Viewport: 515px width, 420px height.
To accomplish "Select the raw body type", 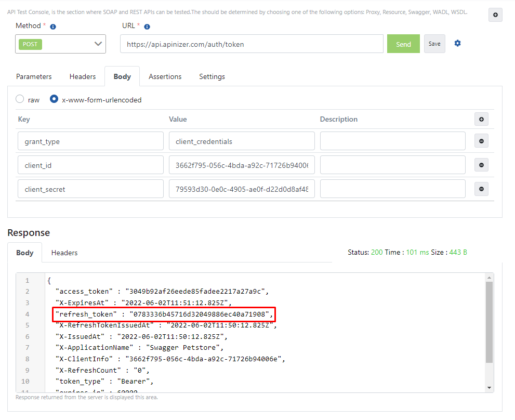I will tap(20, 99).
